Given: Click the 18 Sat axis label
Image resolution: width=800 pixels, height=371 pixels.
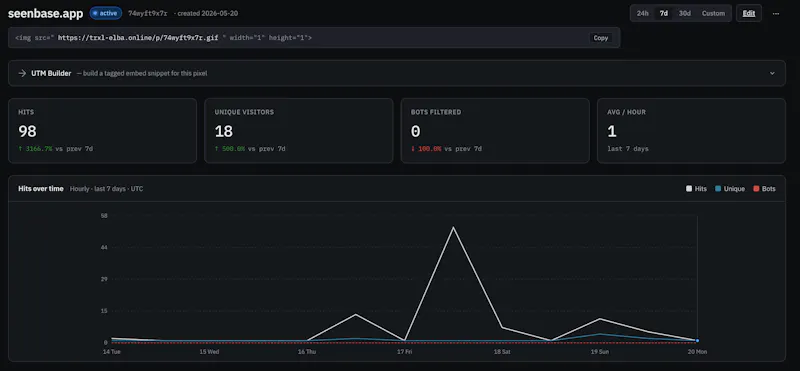Looking at the screenshot, I should click(x=502, y=352).
